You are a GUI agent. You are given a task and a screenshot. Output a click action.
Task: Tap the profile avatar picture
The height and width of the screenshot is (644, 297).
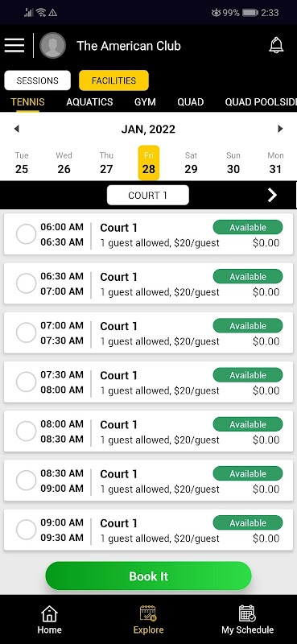(x=52, y=46)
